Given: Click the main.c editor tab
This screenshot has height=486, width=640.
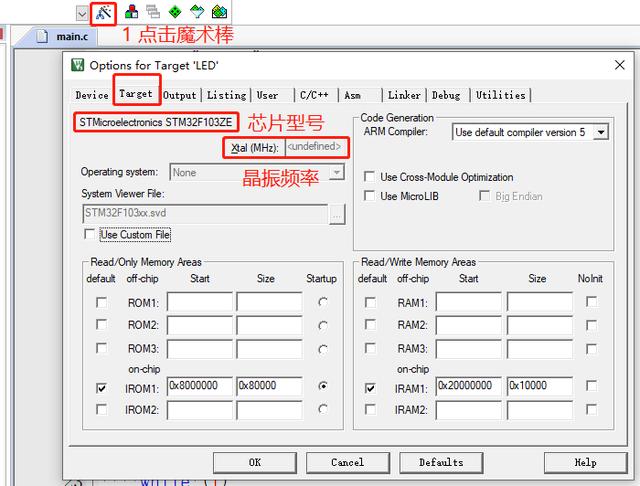Looking at the screenshot, I should click(63, 37).
